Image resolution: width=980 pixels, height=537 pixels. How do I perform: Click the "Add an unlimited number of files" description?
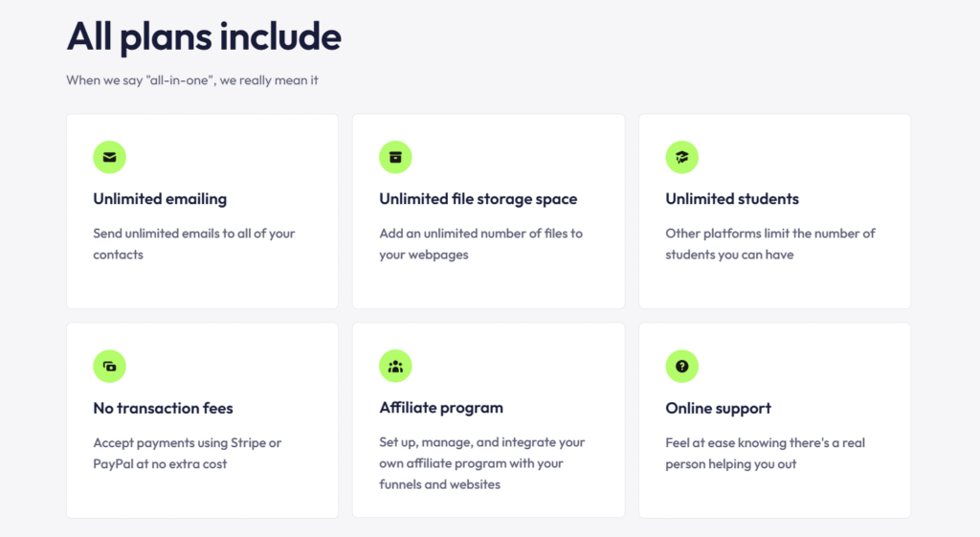(x=480, y=243)
